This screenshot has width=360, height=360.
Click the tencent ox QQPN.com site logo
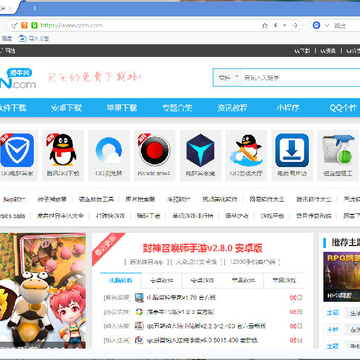pos(18,78)
